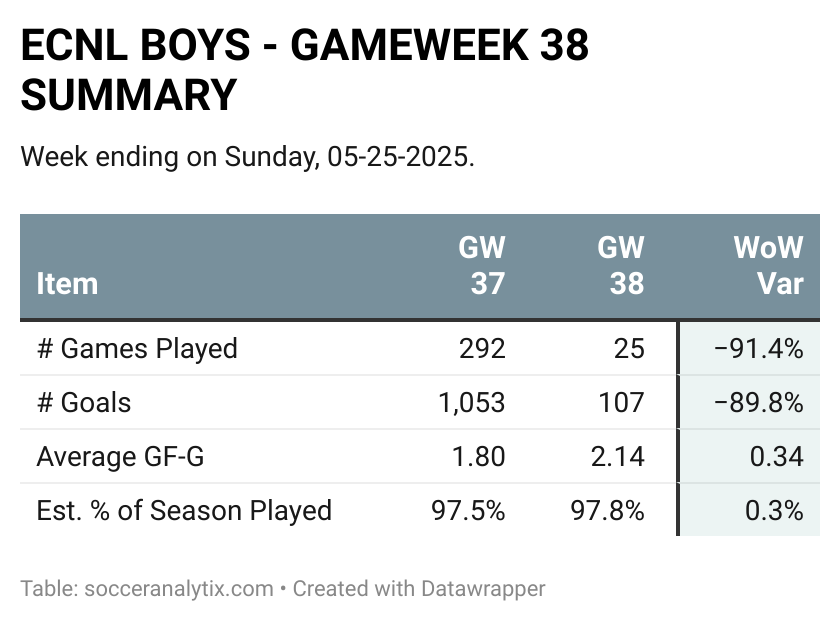Click the Item column header
The height and width of the screenshot is (622, 840).
click(x=68, y=283)
